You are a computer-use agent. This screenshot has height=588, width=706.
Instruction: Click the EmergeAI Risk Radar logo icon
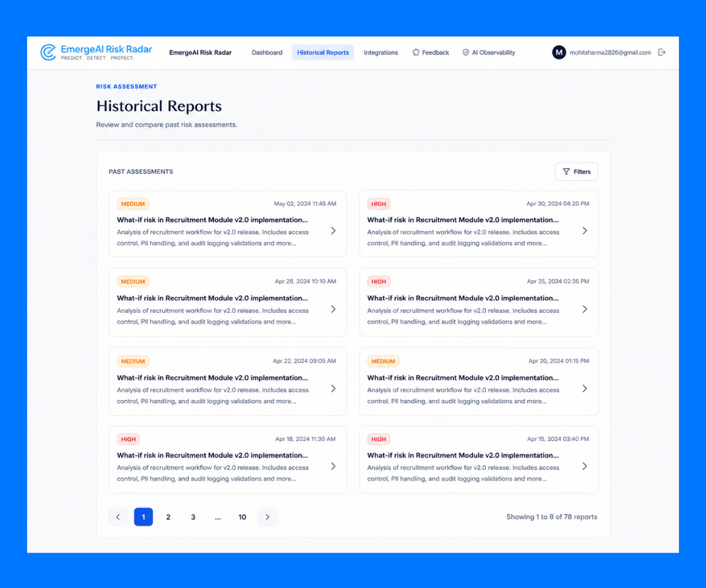tap(48, 52)
